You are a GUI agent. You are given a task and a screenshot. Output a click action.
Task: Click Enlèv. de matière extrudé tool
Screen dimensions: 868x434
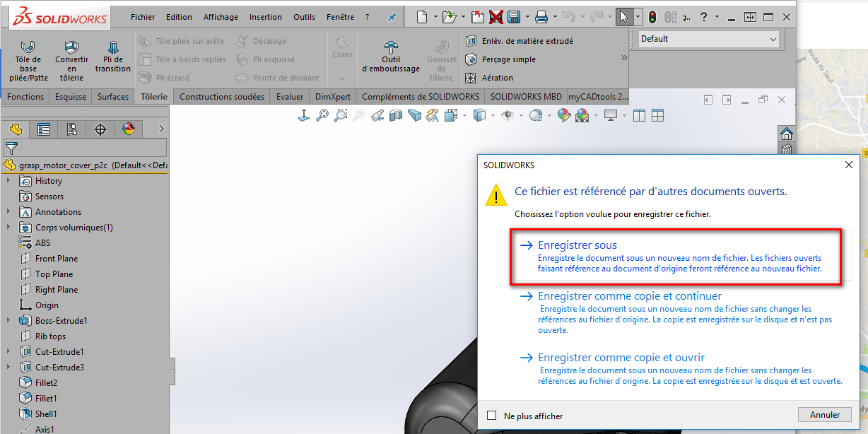520,41
